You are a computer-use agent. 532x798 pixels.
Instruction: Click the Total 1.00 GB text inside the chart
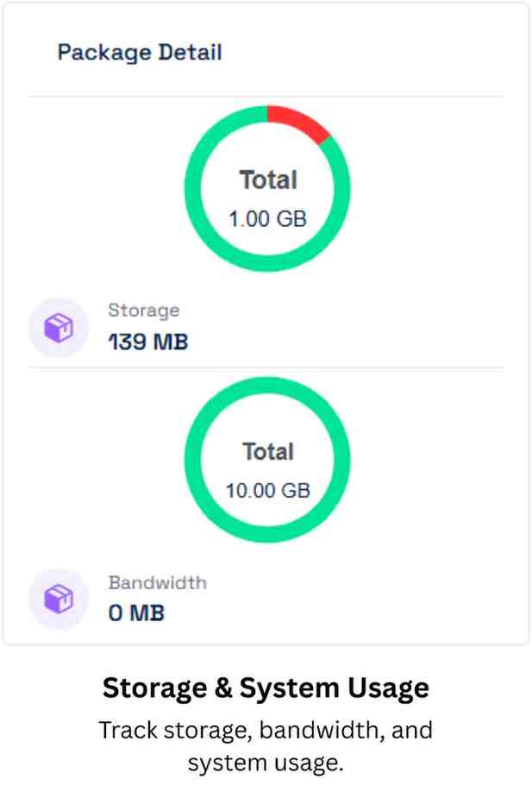[x=266, y=198]
